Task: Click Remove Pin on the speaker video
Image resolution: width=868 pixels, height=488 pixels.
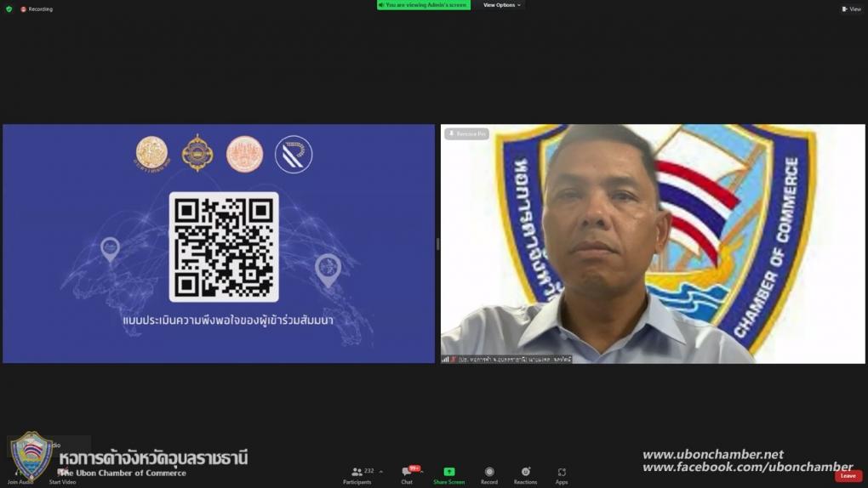Action: click(466, 133)
